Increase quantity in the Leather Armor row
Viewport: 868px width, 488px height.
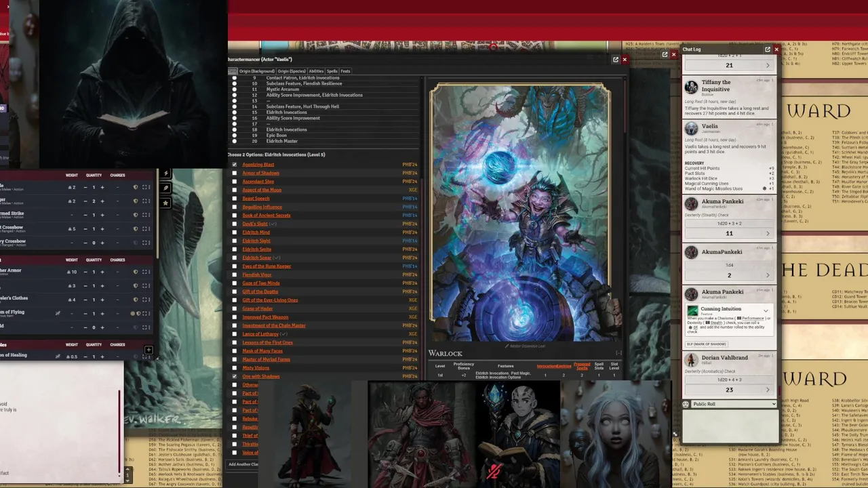coord(102,272)
